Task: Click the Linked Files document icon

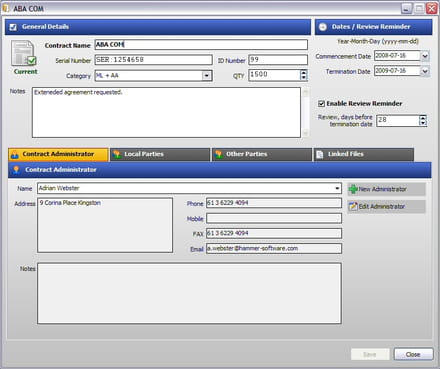Action: (x=320, y=154)
